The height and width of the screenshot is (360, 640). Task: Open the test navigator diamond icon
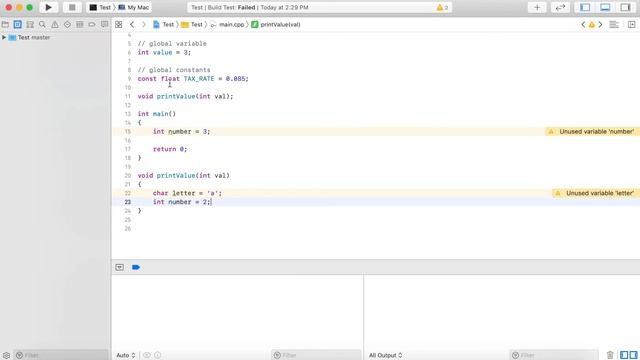[x=67, y=24]
